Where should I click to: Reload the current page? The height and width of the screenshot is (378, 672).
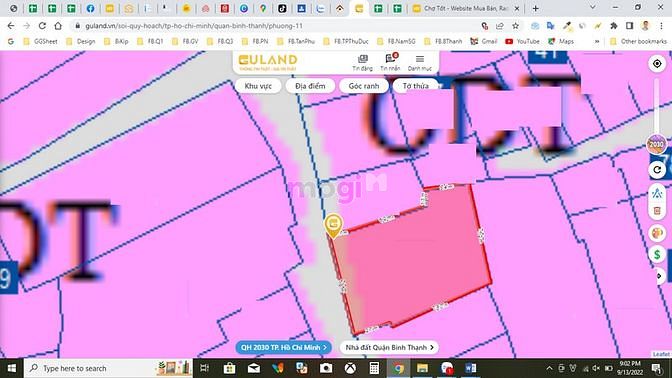[x=42, y=26]
